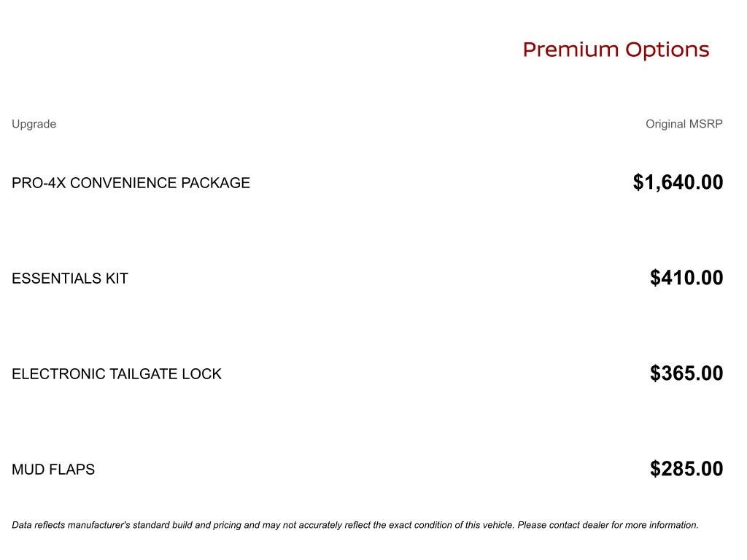Click the $1,640.00 price
This screenshot has height=560, width=747.
pos(678,182)
